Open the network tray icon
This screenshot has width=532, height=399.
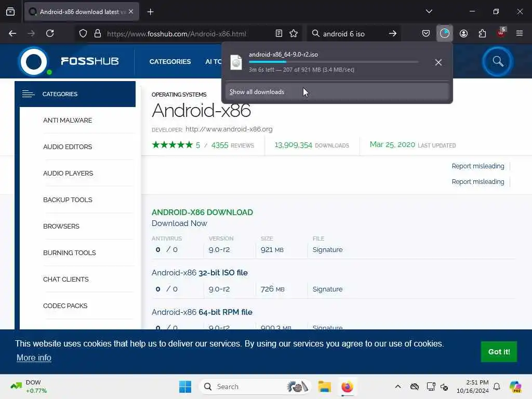click(x=431, y=387)
